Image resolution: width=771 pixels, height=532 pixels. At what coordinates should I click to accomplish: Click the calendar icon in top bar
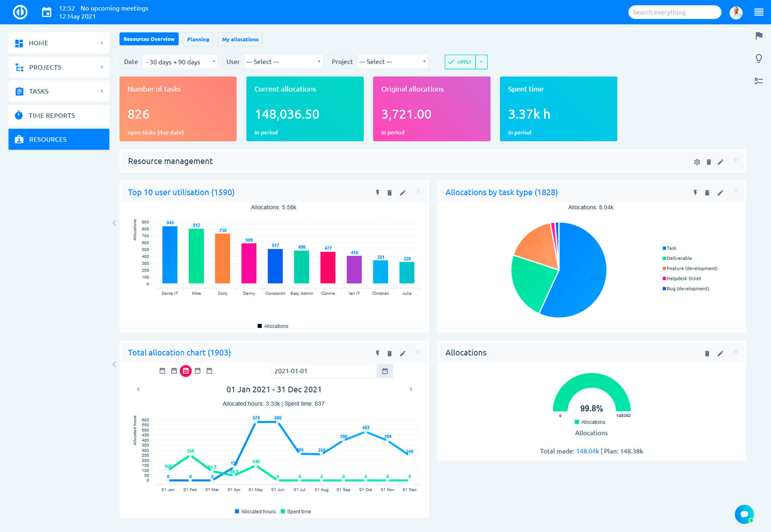tap(47, 12)
